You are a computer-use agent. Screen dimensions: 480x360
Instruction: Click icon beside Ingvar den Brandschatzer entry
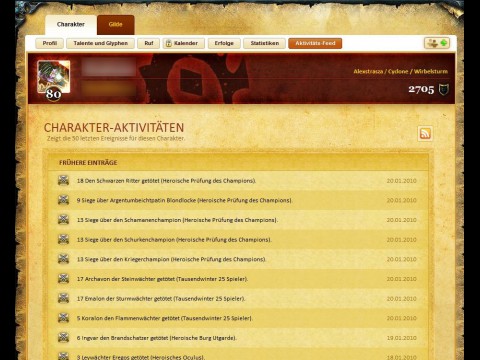pos(63,338)
